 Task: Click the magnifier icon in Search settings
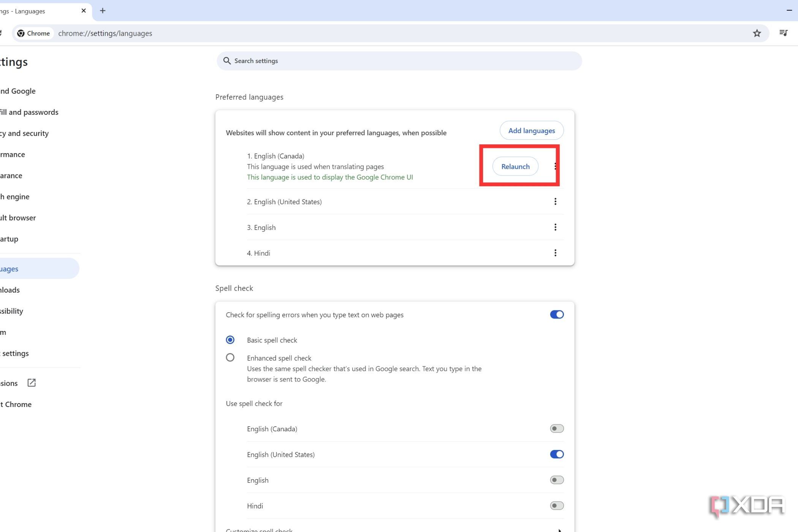coord(227,61)
